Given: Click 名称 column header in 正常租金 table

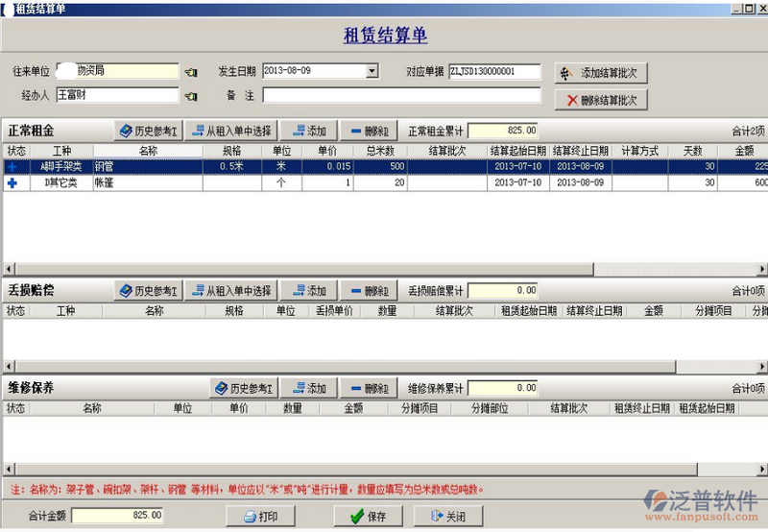Looking at the screenshot, I should (x=148, y=151).
